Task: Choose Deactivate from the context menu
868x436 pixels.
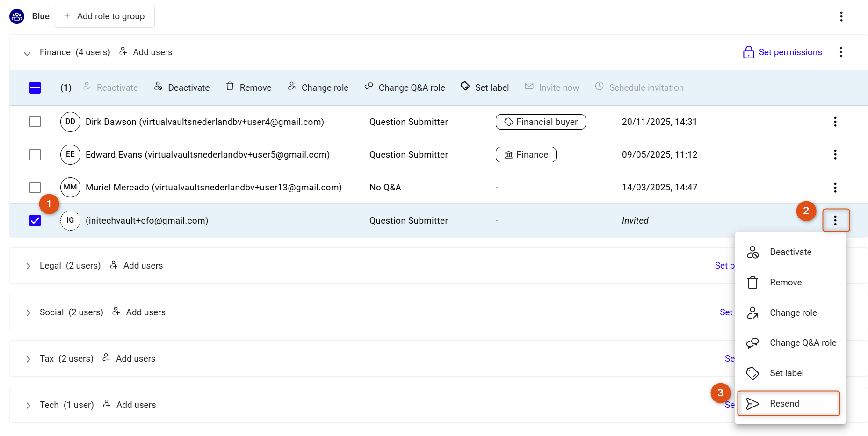Action: [790, 252]
